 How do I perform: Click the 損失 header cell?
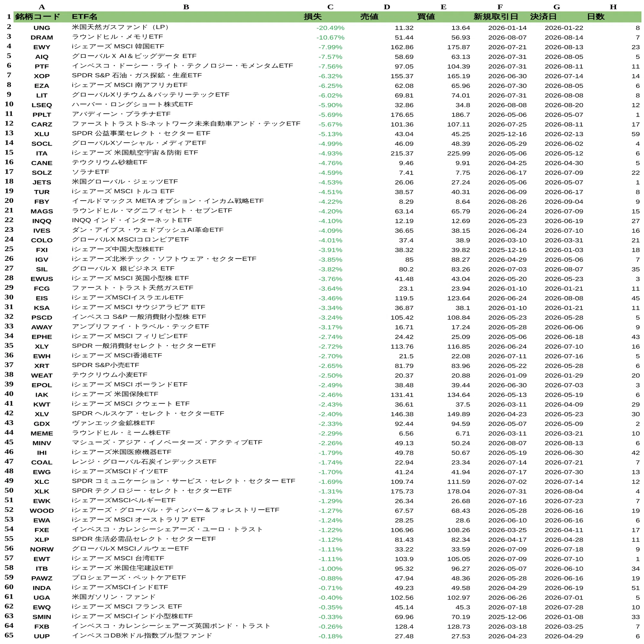click(x=313, y=17)
